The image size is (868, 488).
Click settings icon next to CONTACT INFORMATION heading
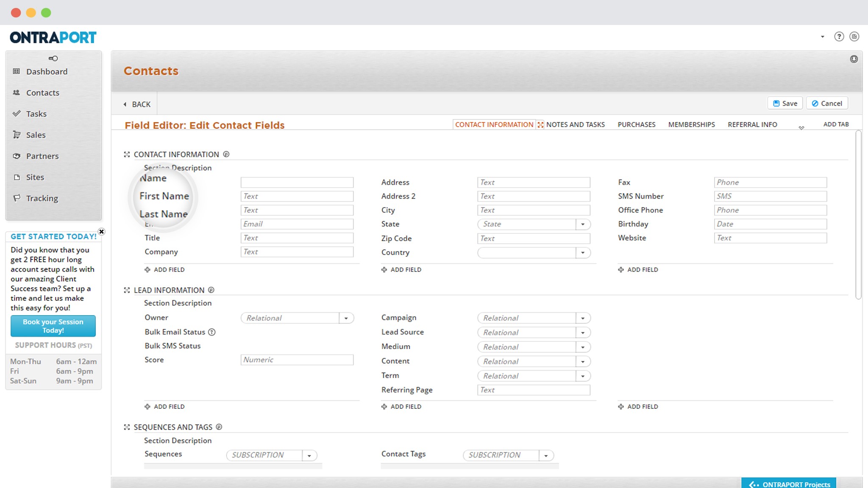coord(226,154)
